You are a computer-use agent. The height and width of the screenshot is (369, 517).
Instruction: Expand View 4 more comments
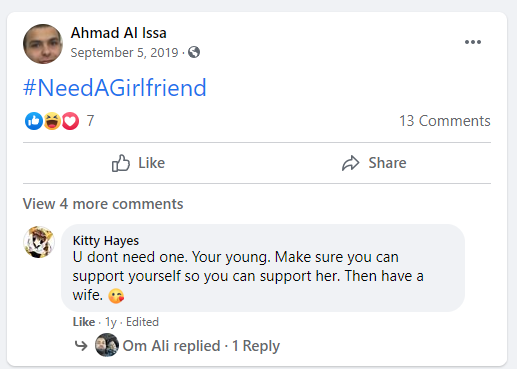[x=103, y=204]
